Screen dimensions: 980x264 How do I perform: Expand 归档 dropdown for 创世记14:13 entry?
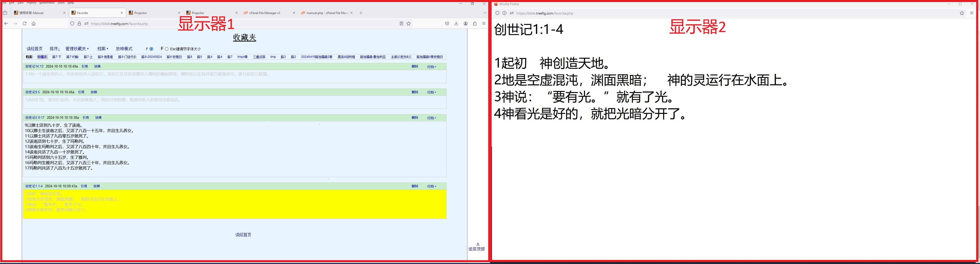point(431,67)
